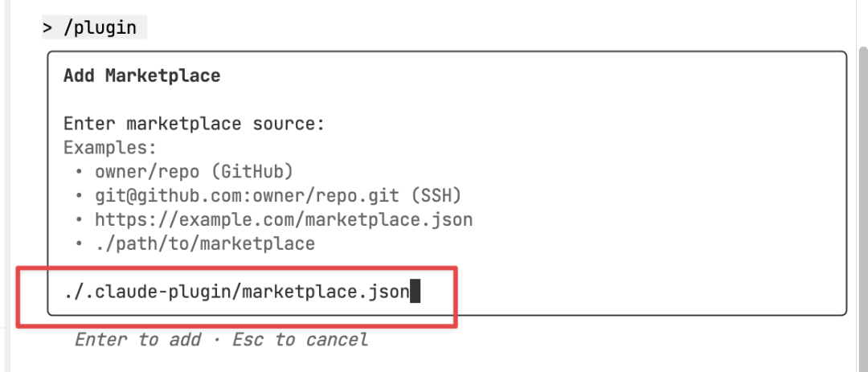Click the https://example.com/marketplace.json example
Viewport: 868px width, 372px height.
pos(283,219)
